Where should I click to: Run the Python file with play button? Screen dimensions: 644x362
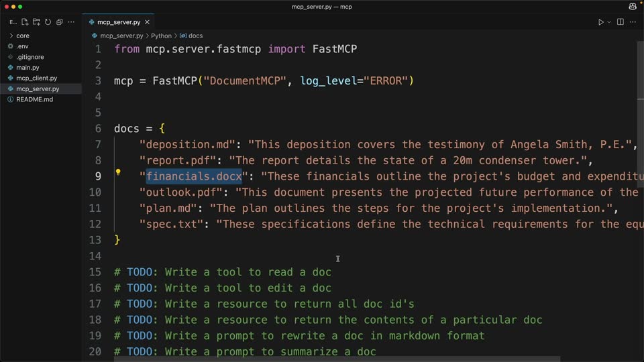(600, 22)
